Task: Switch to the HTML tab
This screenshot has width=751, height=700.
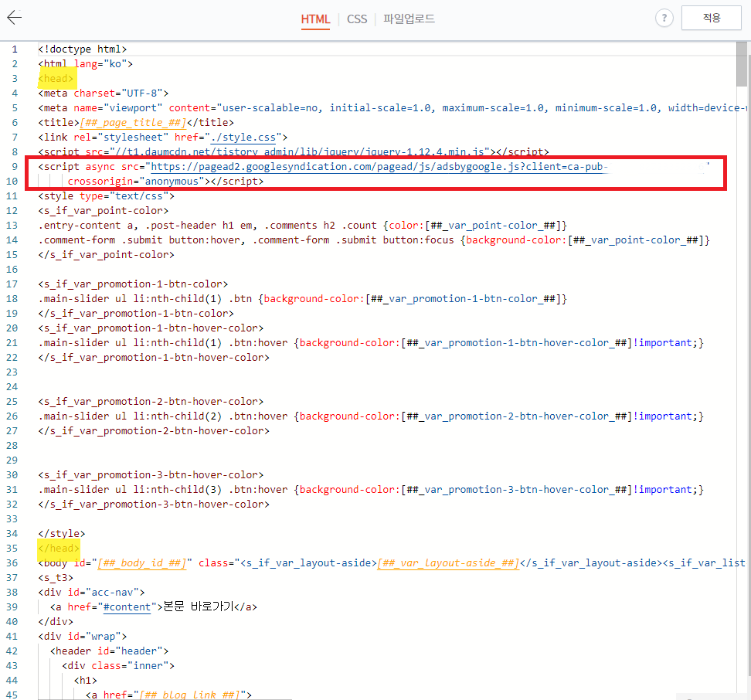Action: [315, 19]
